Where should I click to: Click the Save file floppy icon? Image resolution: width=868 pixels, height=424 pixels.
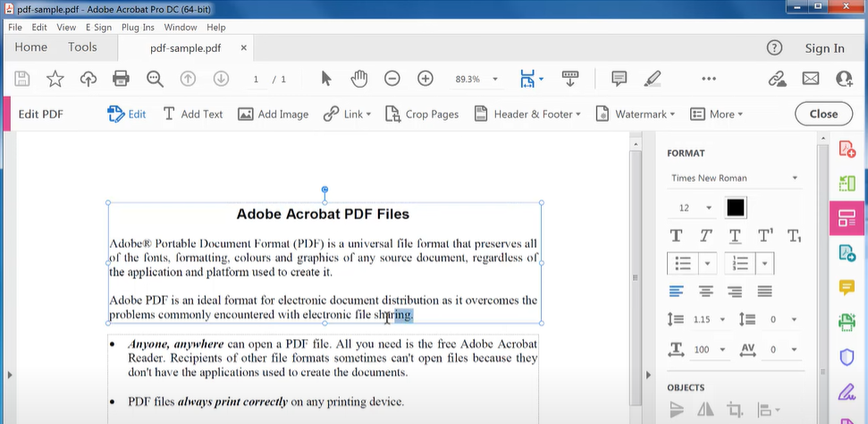click(x=22, y=79)
